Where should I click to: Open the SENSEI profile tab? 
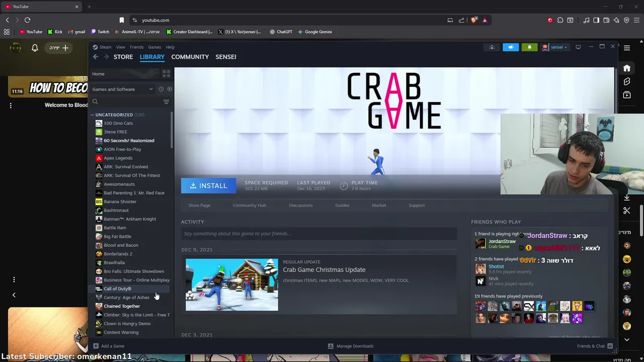(x=226, y=57)
